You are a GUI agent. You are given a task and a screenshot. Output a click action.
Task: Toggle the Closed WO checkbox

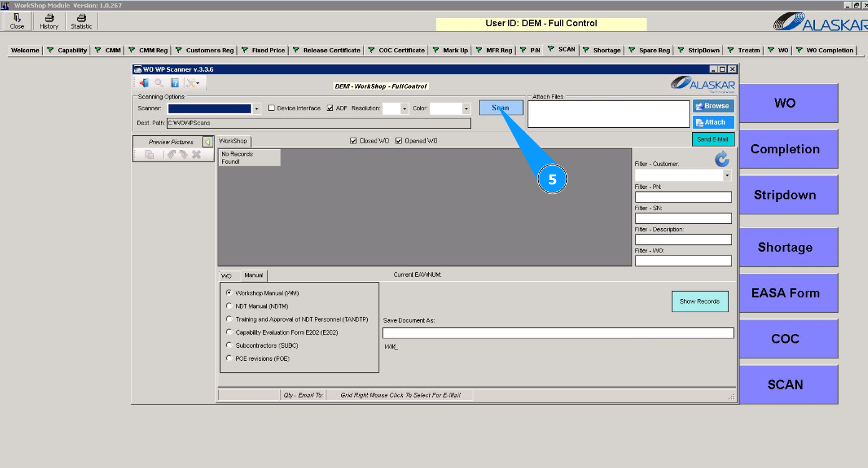coord(354,141)
